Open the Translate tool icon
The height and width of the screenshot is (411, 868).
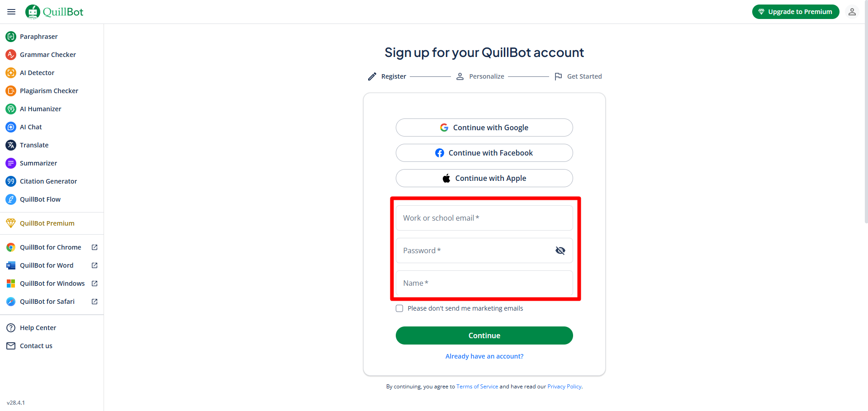pyautogui.click(x=11, y=145)
